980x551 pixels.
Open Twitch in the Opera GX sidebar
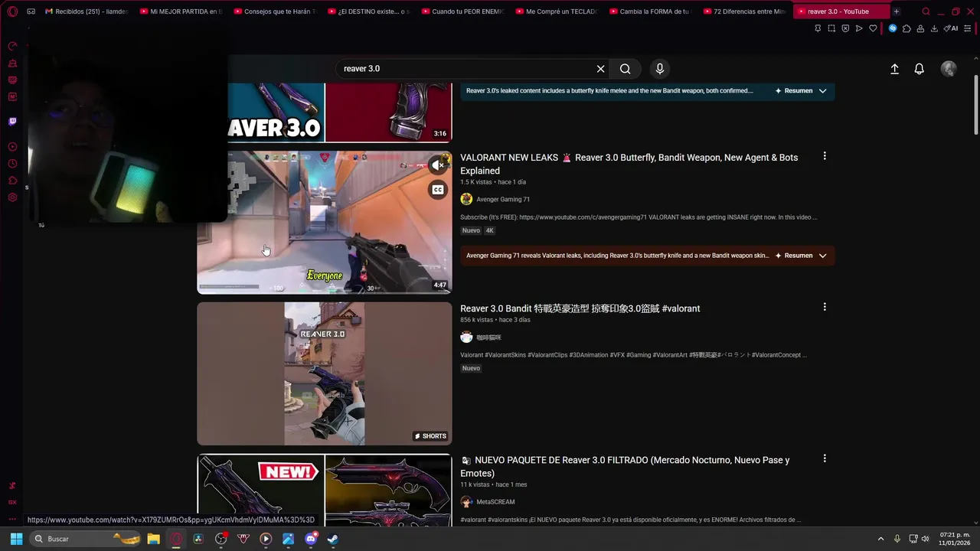[x=12, y=122]
